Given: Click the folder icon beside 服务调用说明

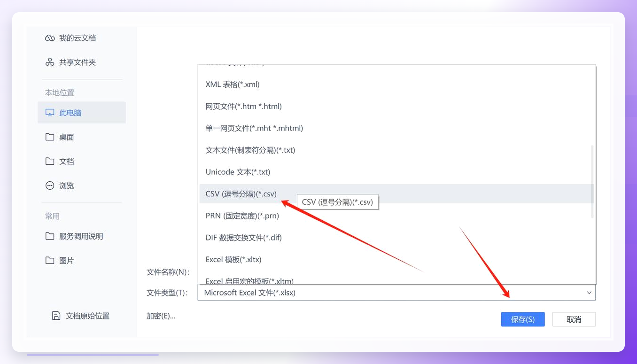Looking at the screenshot, I should click(50, 236).
